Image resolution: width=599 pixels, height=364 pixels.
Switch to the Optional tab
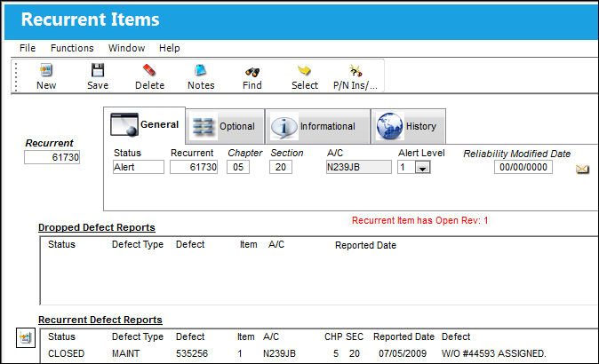click(x=226, y=126)
